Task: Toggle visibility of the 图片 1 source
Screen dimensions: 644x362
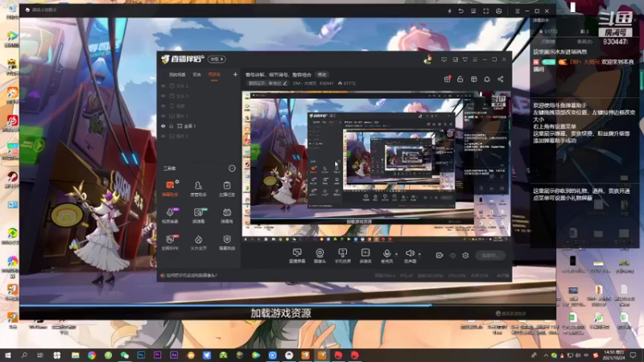Action: [163, 116]
